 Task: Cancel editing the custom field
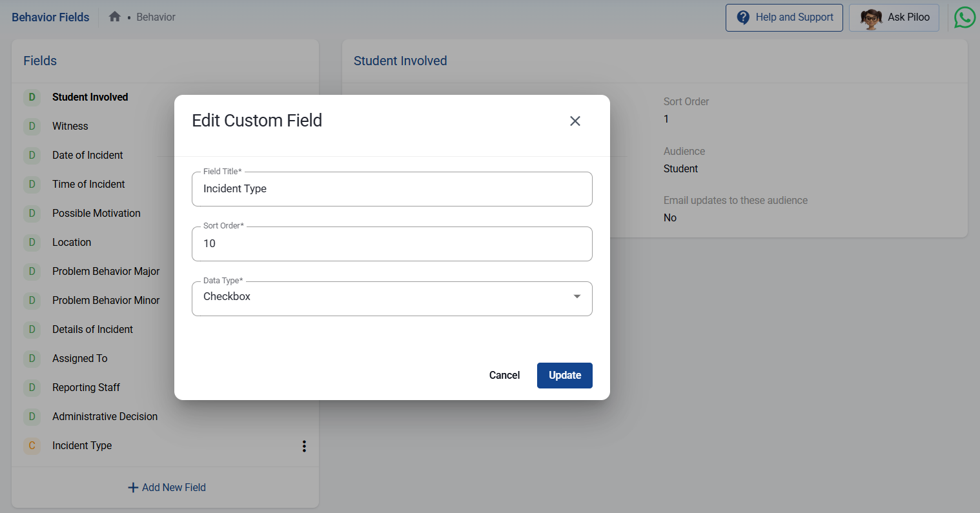(504, 376)
